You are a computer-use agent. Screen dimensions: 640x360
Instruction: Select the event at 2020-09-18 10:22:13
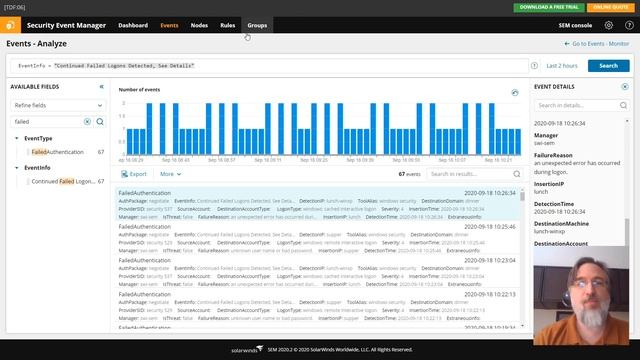pos(317,306)
